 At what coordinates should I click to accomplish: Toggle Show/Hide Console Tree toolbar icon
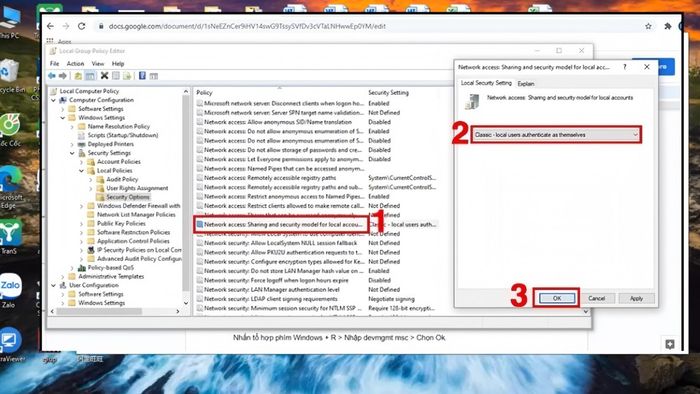tap(90, 76)
